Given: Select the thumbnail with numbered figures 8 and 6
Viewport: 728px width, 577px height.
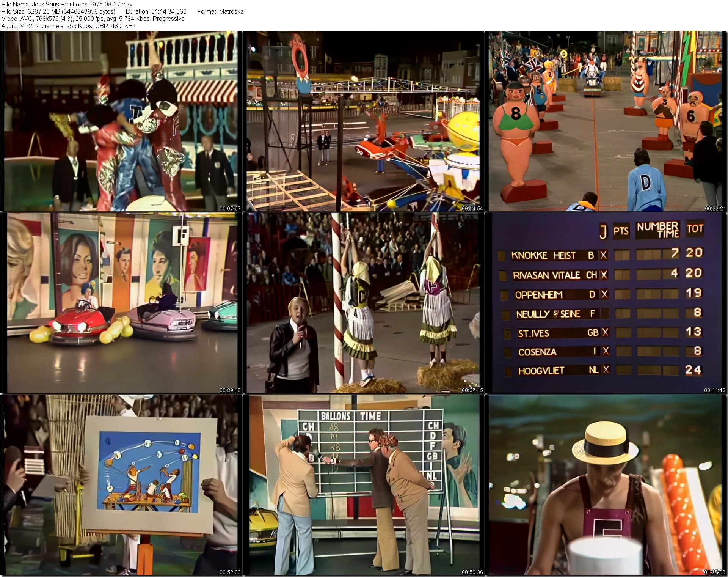Looking at the screenshot, I should pos(606,121).
